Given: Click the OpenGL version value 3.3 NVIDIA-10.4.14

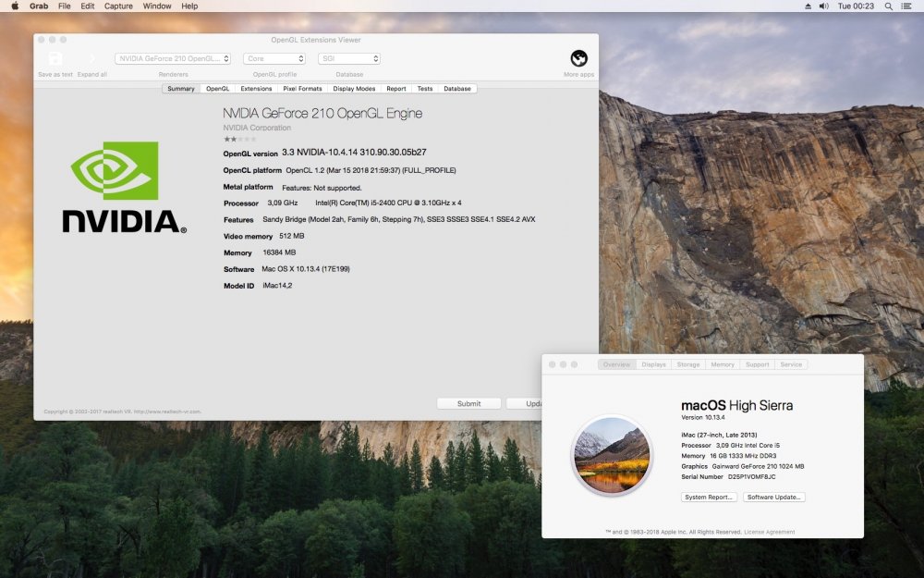Looking at the screenshot, I should [354, 153].
